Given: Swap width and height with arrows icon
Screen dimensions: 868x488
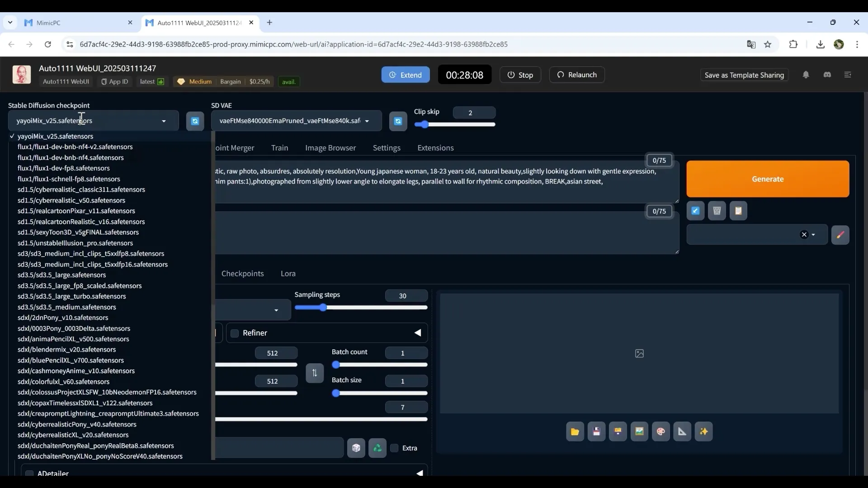Looking at the screenshot, I should (315, 373).
